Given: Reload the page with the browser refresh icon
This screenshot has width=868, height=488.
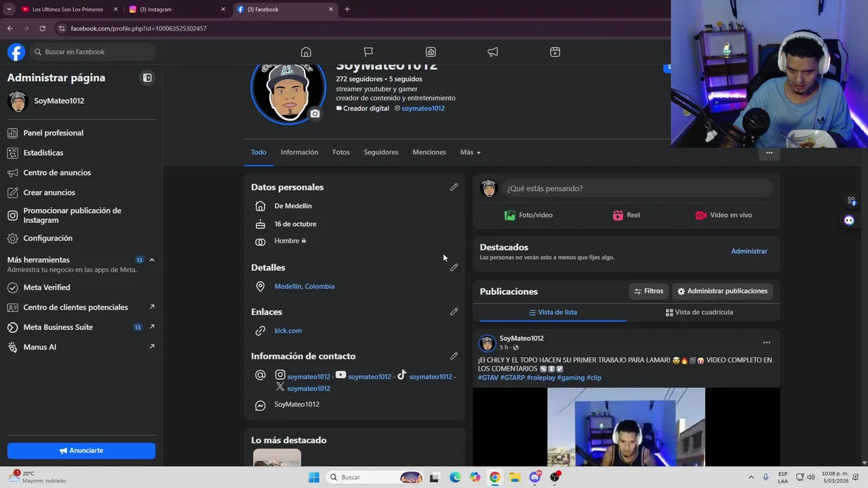Looking at the screenshot, I should (x=42, y=28).
